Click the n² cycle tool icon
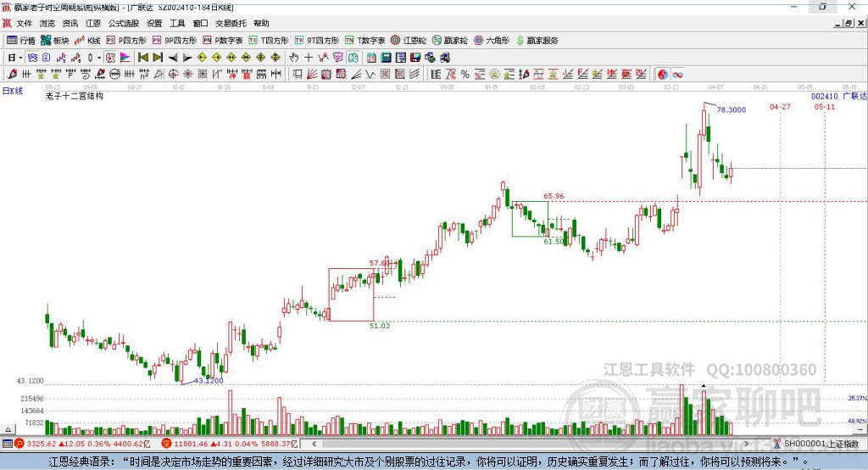868x470 pixels. pos(144,75)
